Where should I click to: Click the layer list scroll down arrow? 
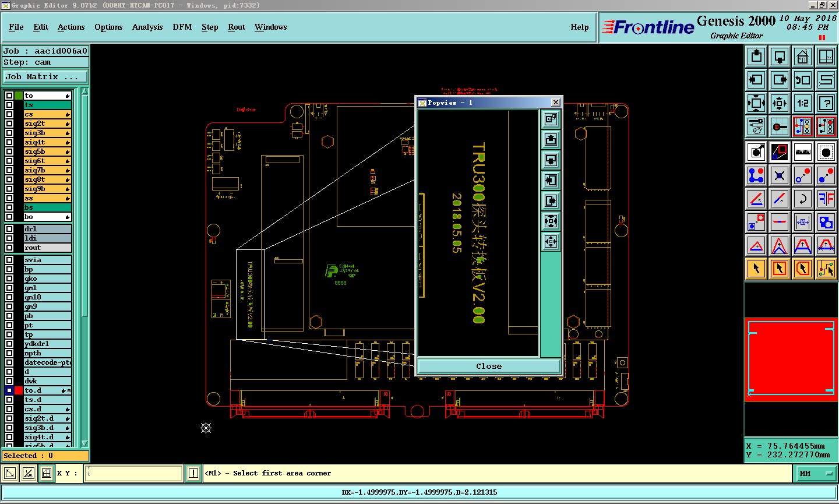pyautogui.click(x=85, y=443)
